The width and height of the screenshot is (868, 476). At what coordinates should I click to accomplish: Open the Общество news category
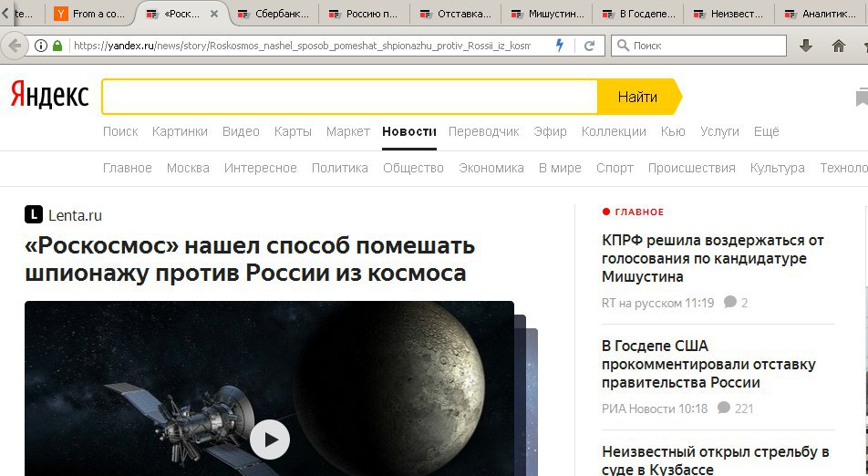coord(414,169)
